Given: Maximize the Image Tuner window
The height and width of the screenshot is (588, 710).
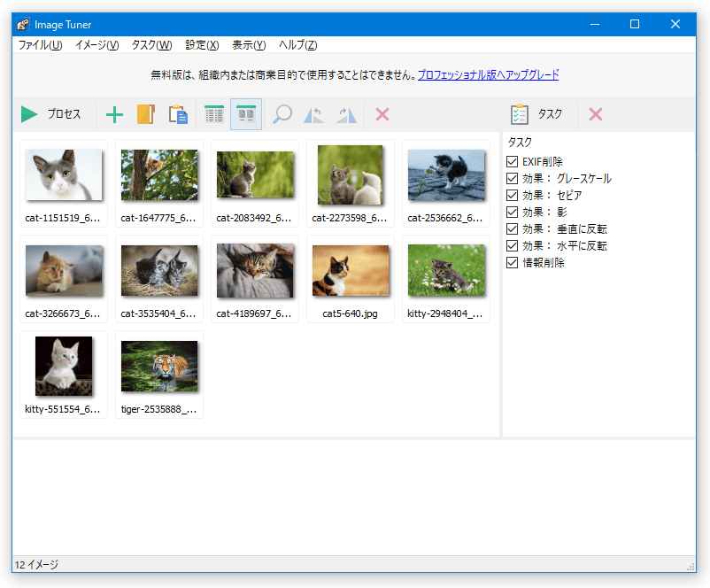Looking at the screenshot, I should point(635,25).
